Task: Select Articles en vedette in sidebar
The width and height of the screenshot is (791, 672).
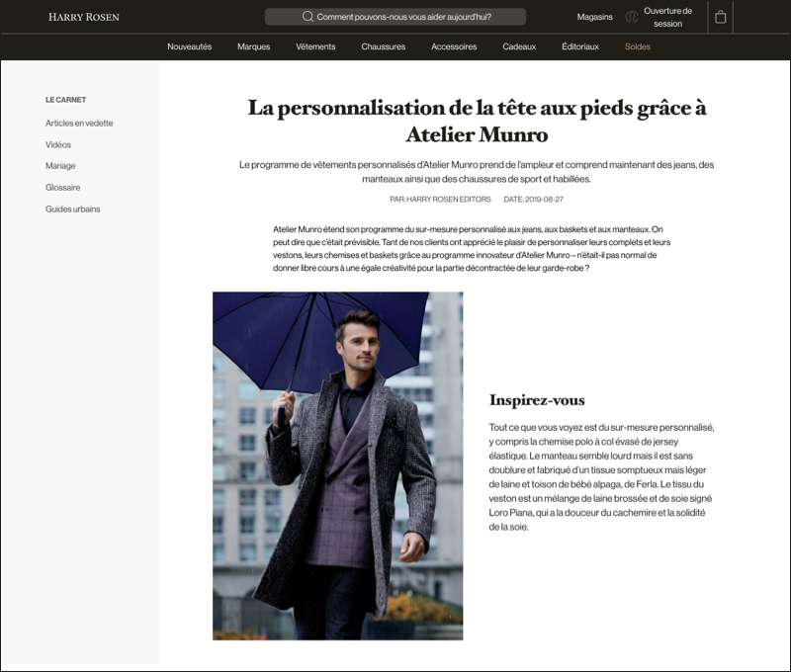Action: click(x=79, y=123)
